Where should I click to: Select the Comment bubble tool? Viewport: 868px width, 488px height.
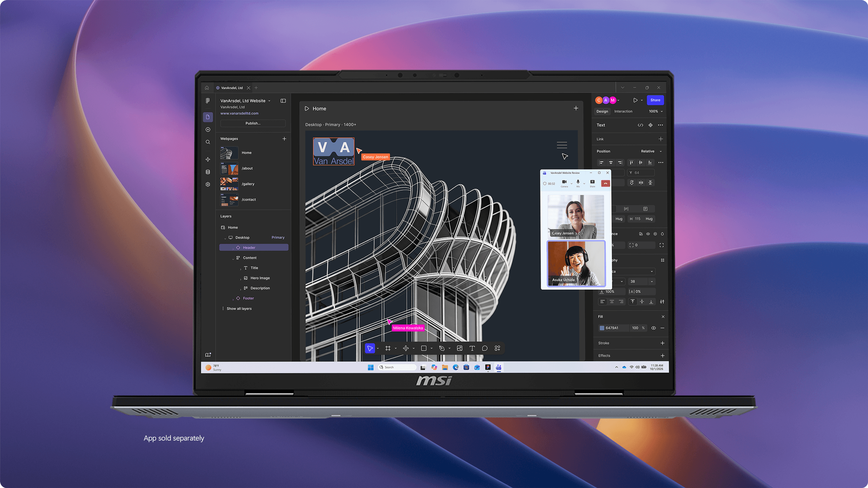point(485,348)
